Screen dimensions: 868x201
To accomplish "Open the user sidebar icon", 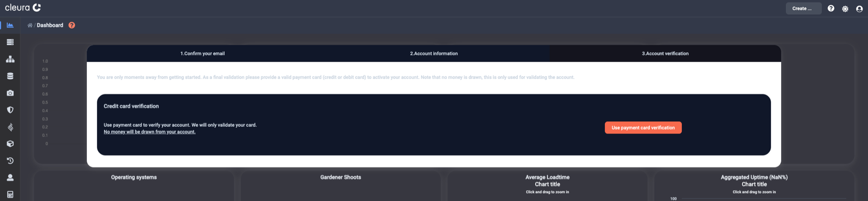I will (x=10, y=178).
